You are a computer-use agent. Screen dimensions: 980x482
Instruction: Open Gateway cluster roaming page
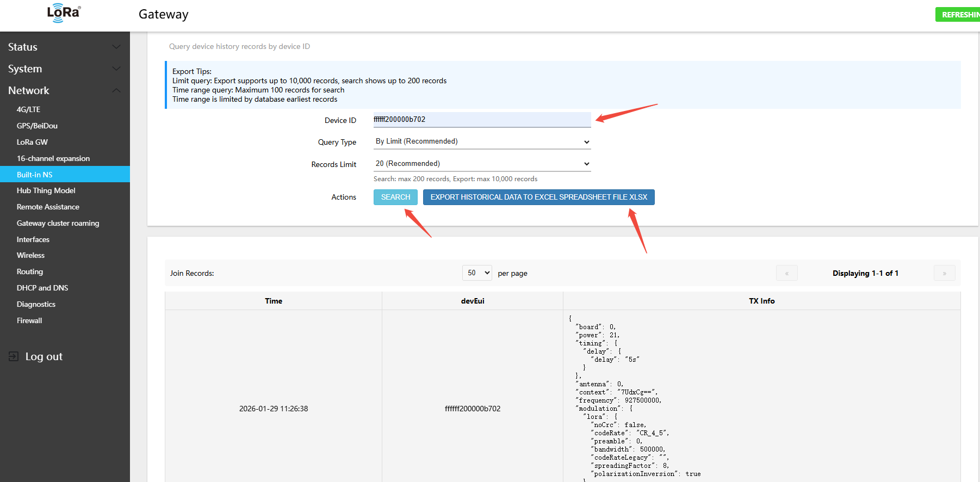click(58, 223)
